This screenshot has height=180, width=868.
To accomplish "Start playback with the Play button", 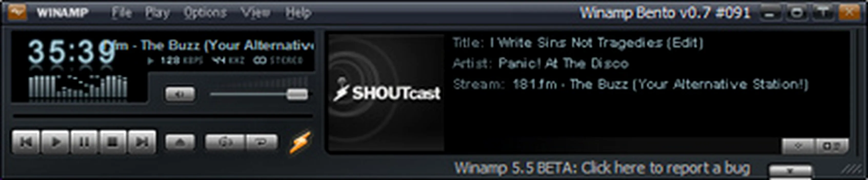I will pos(55,142).
